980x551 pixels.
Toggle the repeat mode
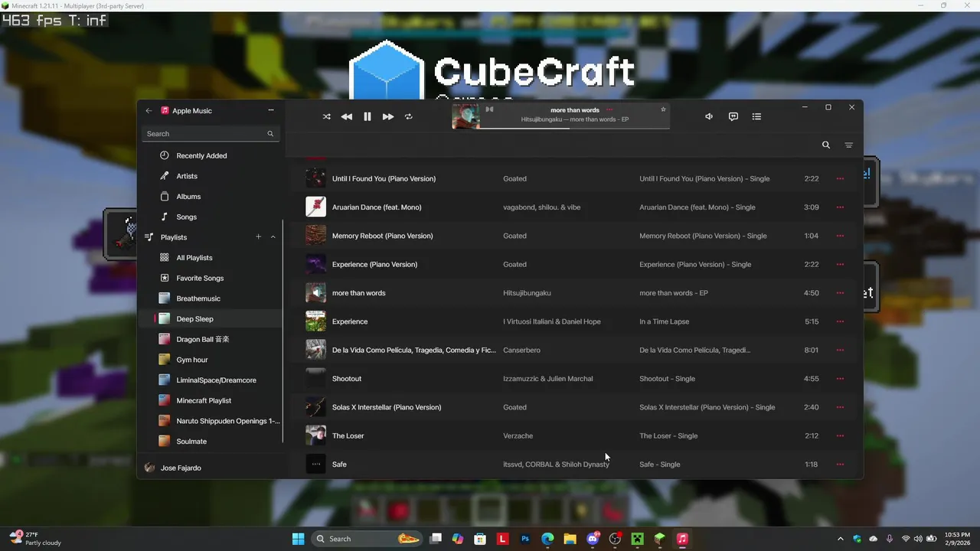(409, 116)
